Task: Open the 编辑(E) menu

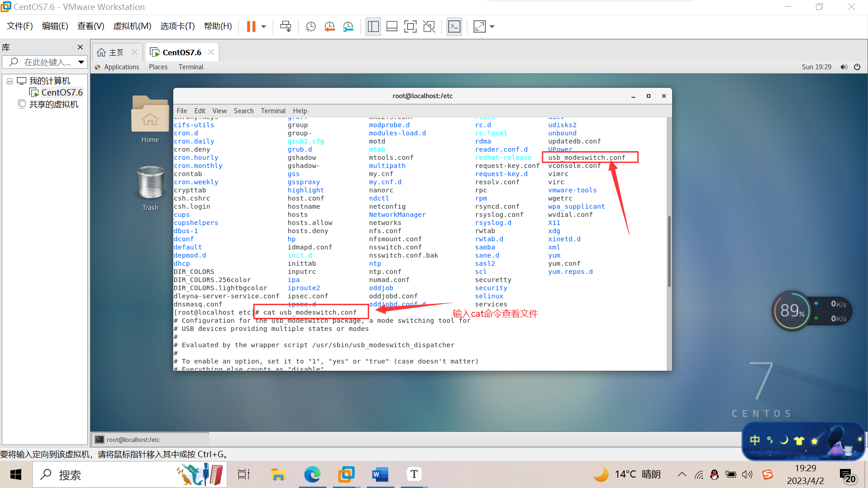Action: pos(55,26)
